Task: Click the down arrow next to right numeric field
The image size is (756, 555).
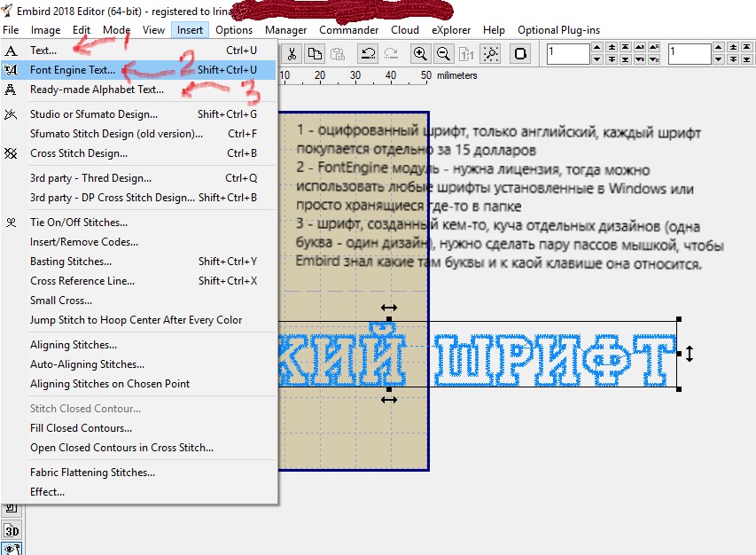Action: [x=719, y=59]
